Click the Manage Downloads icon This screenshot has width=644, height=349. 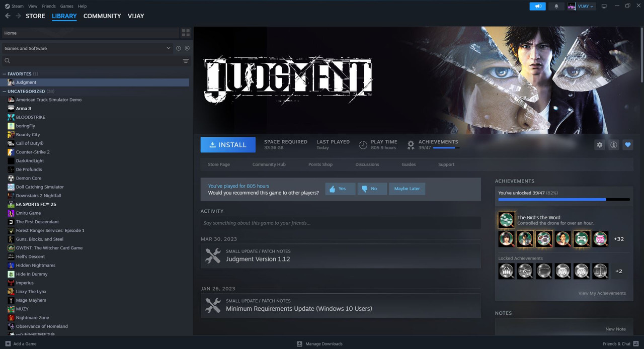point(299,343)
